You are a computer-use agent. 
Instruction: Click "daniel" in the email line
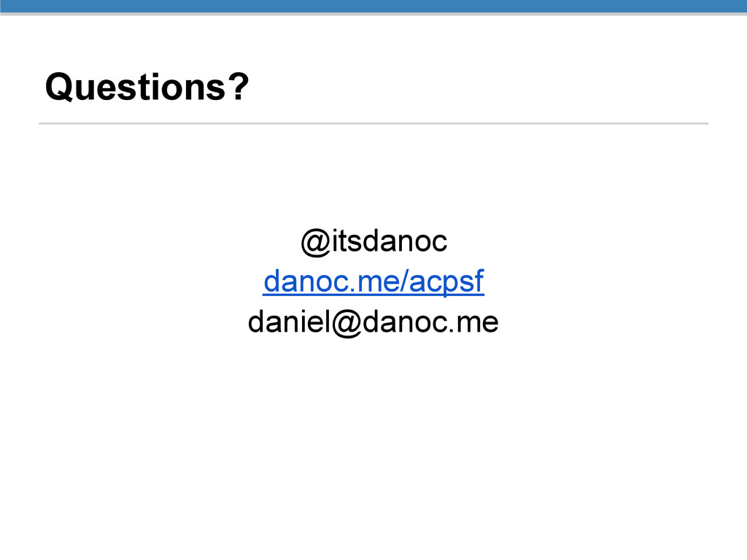coord(289,322)
